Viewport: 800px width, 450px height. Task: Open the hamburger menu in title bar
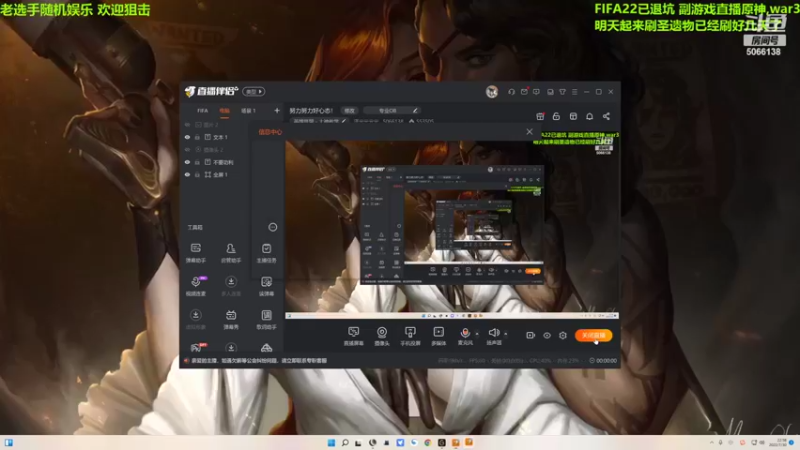[574, 92]
